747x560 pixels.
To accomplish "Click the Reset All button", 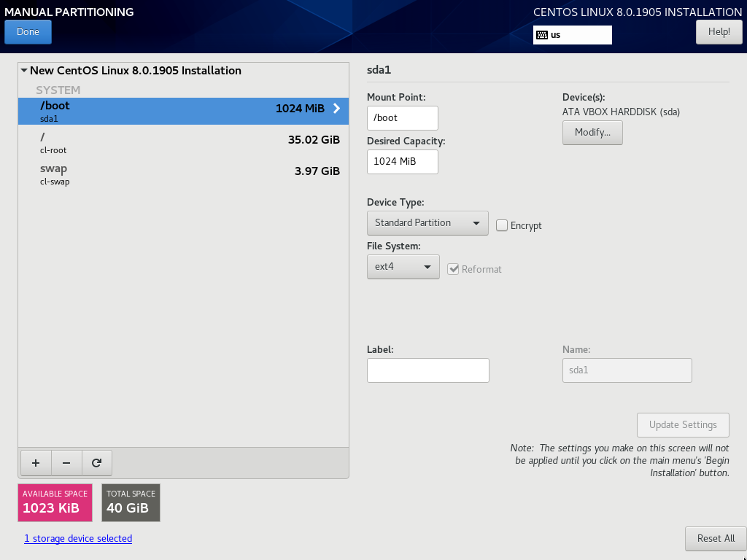I will click(x=715, y=538).
